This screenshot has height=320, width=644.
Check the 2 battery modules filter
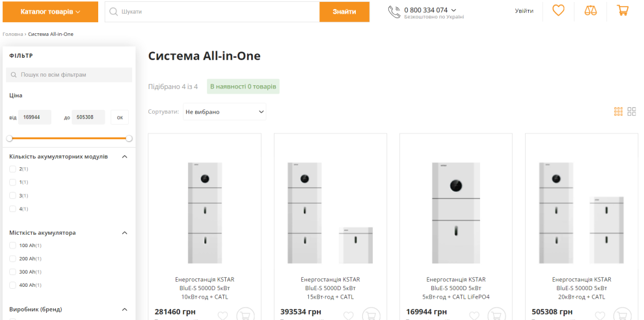click(13, 169)
